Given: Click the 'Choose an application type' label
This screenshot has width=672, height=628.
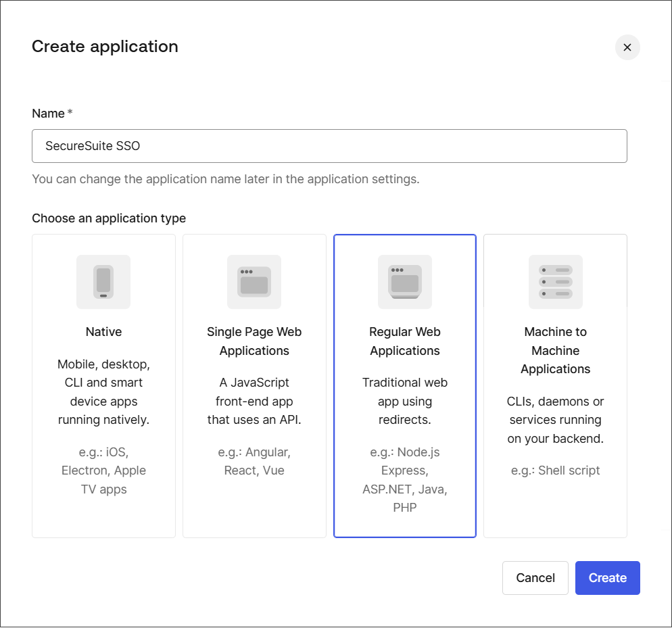Looking at the screenshot, I should point(109,218).
